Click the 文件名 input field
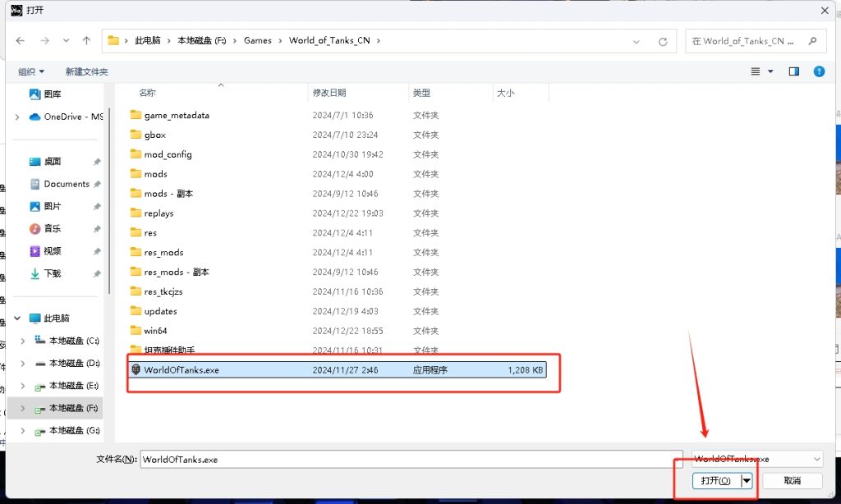The height and width of the screenshot is (504, 841). click(x=411, y=460)
